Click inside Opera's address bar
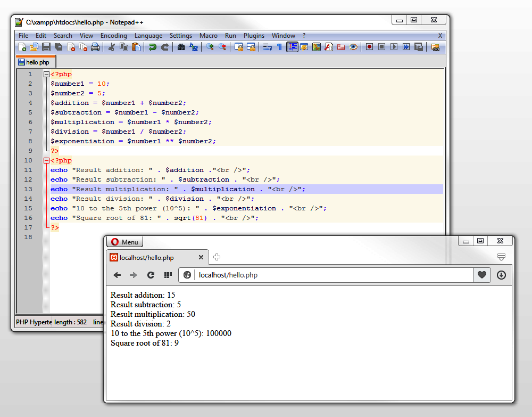Screen dimensions: 532x417 (x=319, y=275)
